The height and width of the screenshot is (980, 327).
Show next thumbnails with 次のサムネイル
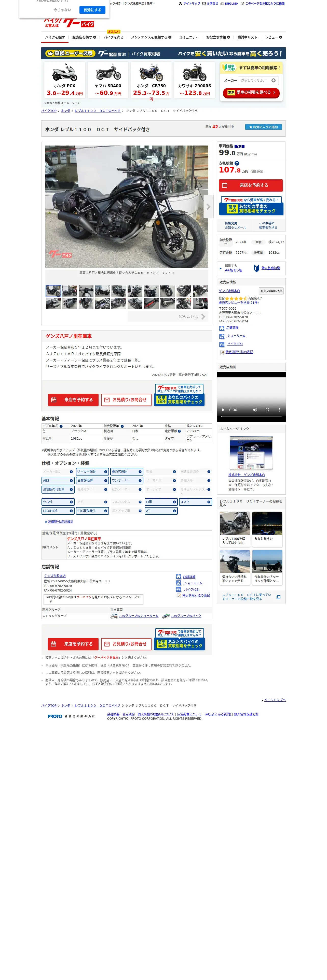[x=168, y=316]
